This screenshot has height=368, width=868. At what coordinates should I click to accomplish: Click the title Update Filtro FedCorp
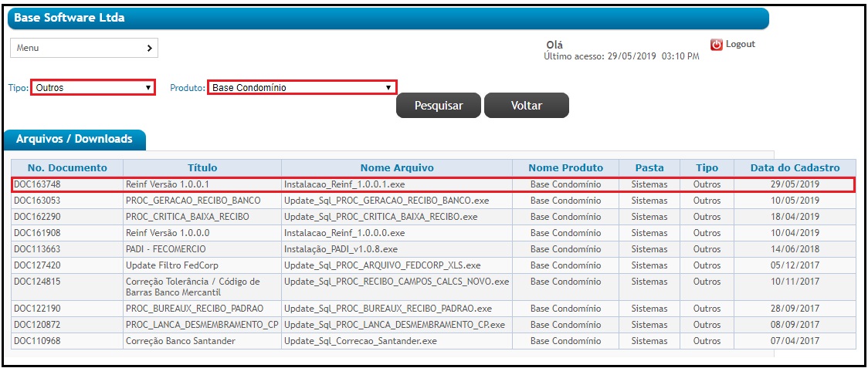point(172,265)
